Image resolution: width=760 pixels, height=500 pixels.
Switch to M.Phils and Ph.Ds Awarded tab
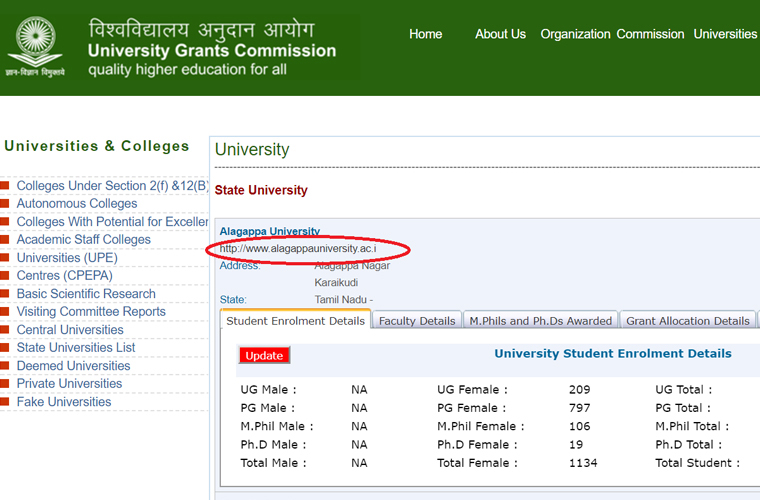coord(540,321)
